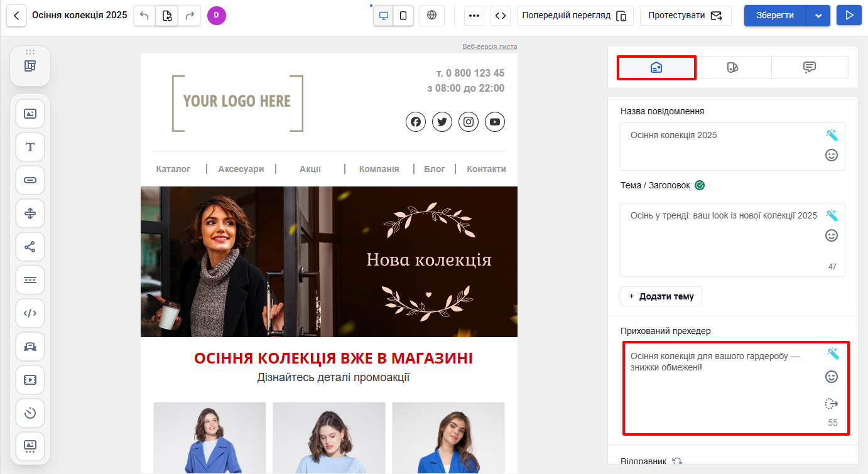The height and width of the screenshot is (474, 868).
Task: Click the merge tag icon in прехедер
Action: 832,404
